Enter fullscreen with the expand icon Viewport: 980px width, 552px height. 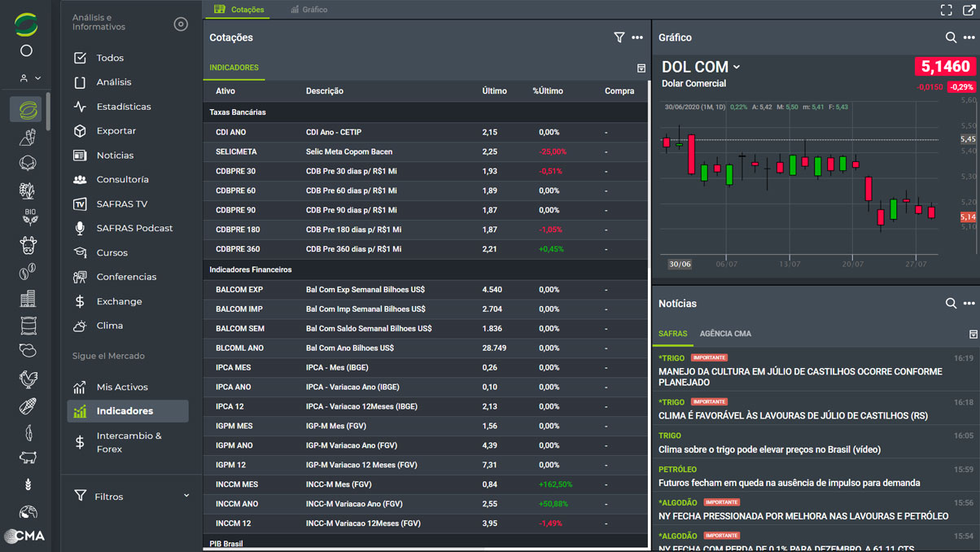947,10
